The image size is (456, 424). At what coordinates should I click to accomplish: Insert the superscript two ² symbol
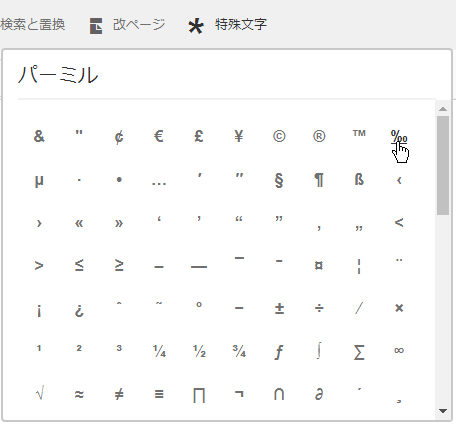tap(79, 348)
